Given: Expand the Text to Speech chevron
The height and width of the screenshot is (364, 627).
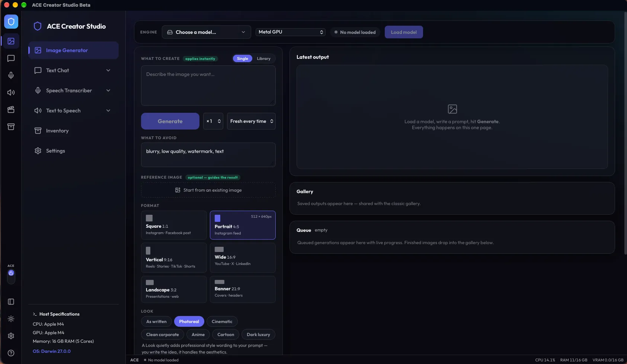Looking at the screenshot, I should point(108,111).
